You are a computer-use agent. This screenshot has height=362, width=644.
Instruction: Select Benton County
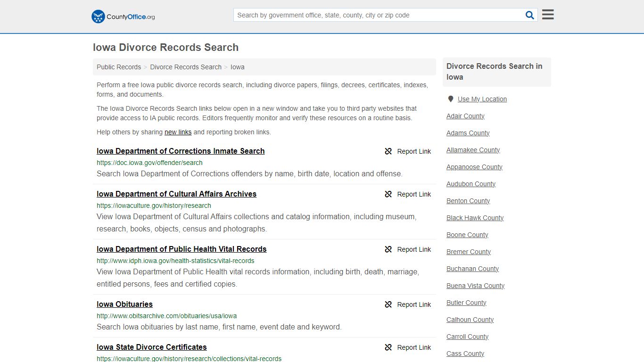tap(468, 201)
